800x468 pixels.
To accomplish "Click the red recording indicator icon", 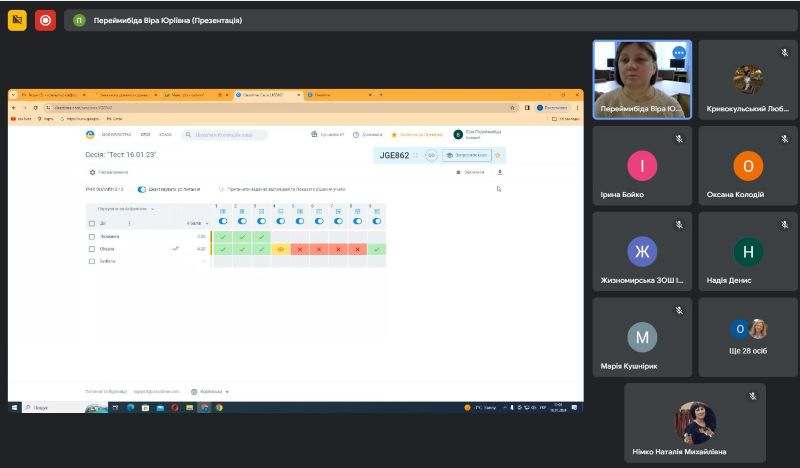I will 45,20.
